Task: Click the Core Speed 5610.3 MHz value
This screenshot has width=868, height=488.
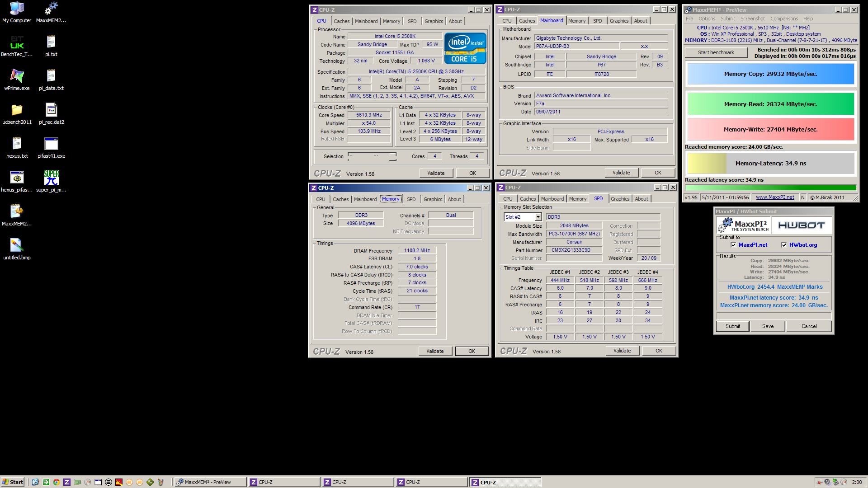Action: pyautogui.click(x=369, y=115)
